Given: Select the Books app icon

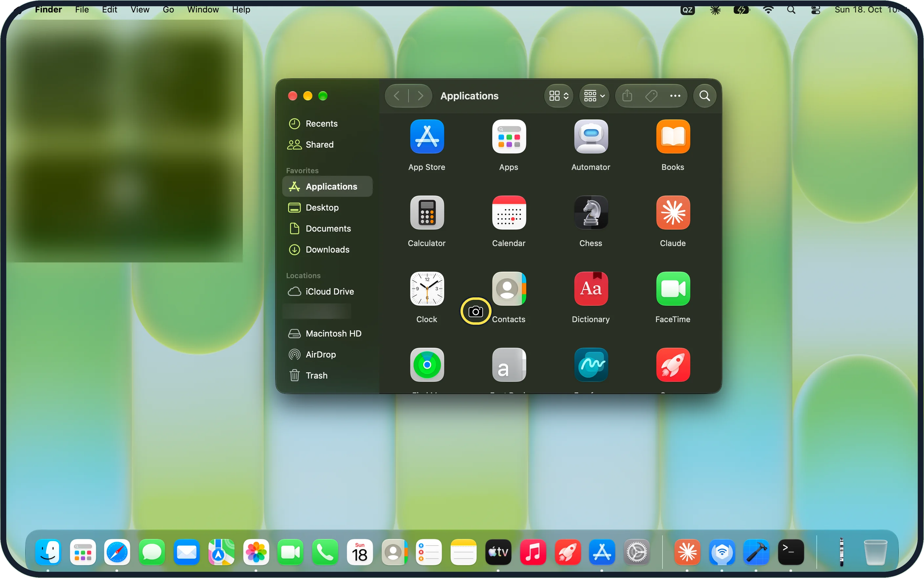Looking at the screenshot, I should click(x=673, y=136).
